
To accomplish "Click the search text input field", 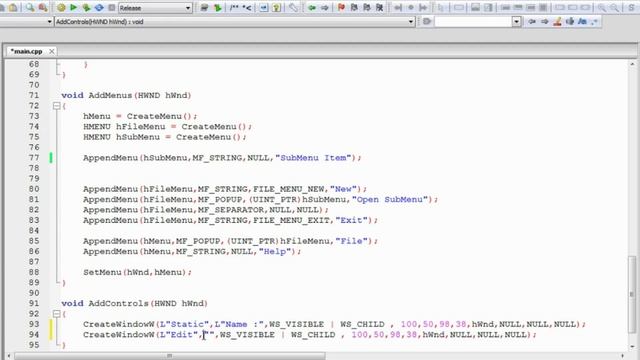I will click(x=473, y=21).
